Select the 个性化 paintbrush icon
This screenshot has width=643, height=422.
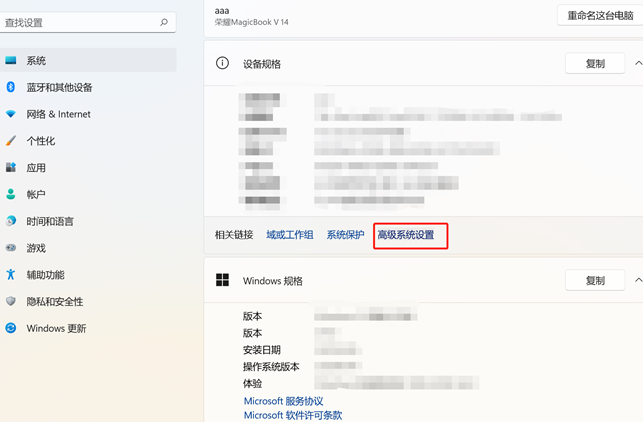coord(11,141)
